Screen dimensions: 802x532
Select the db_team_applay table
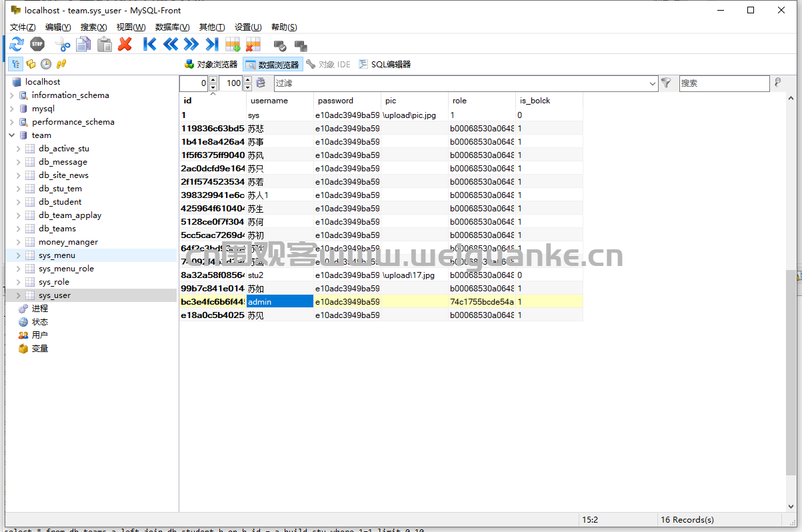(x=70, y=215)
